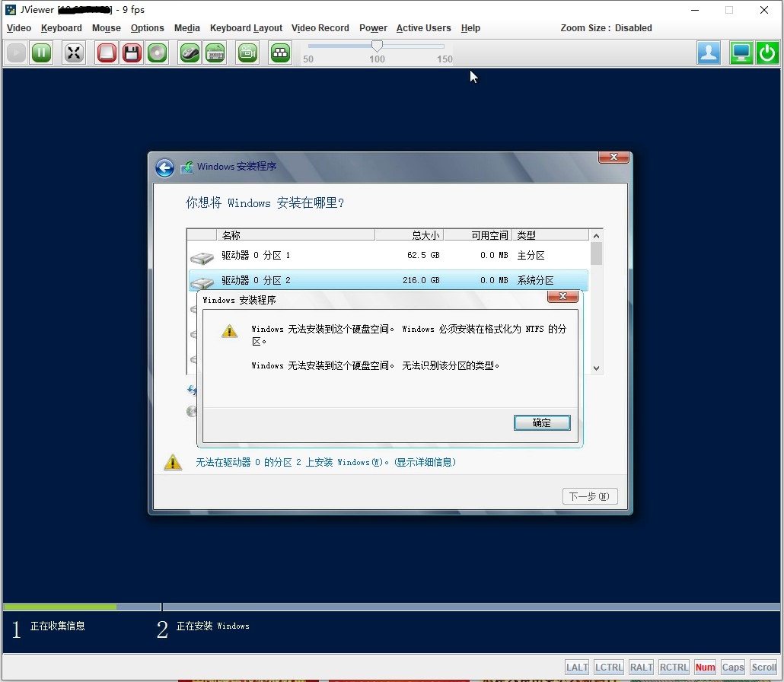Image resolution: width=784 pixels, height=682 pixels.
Task: Click the Play button in the JViewer toolbar
Action: point(16,53)
